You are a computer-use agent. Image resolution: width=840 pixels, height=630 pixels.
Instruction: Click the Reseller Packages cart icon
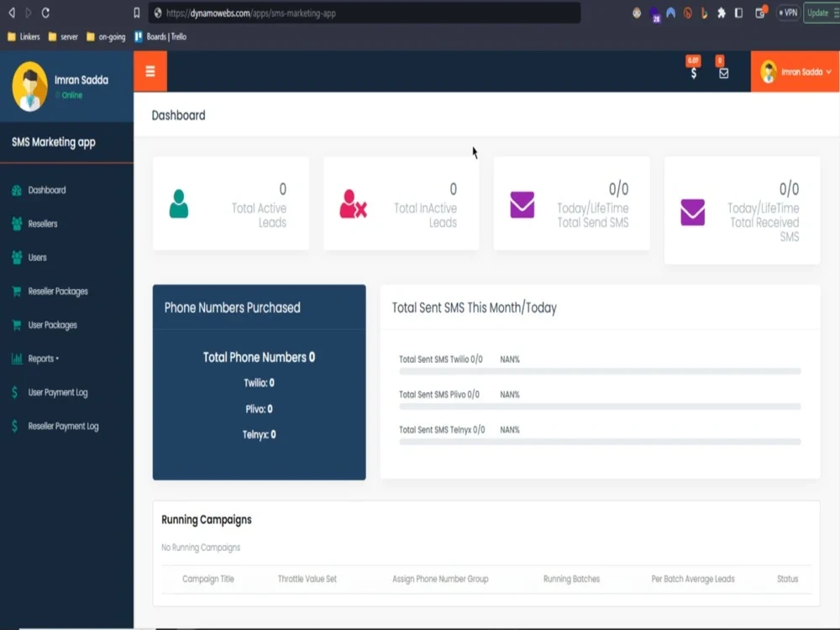[x=17, y=291]
